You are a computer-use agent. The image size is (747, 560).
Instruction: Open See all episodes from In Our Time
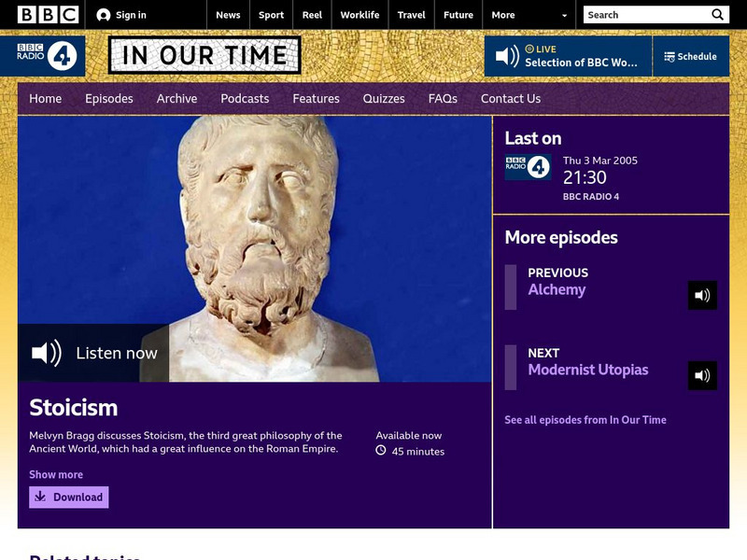tap(586, 420)
